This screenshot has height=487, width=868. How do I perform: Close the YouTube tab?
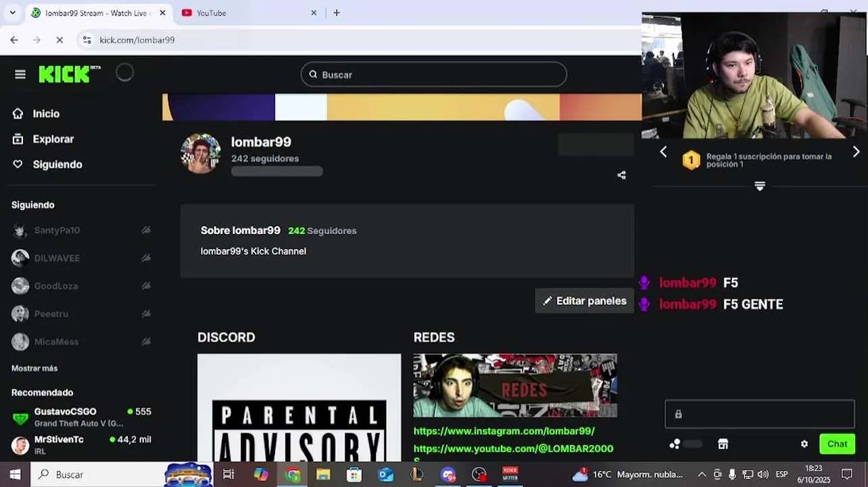coord(314,13)
